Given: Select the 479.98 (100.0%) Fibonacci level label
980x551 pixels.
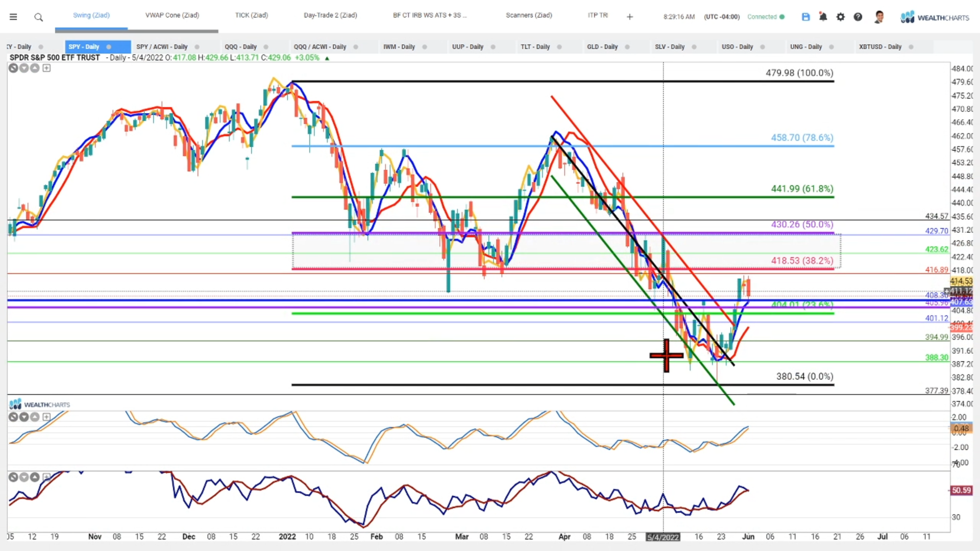Looking at the screenshot, I should click(799, 73).
